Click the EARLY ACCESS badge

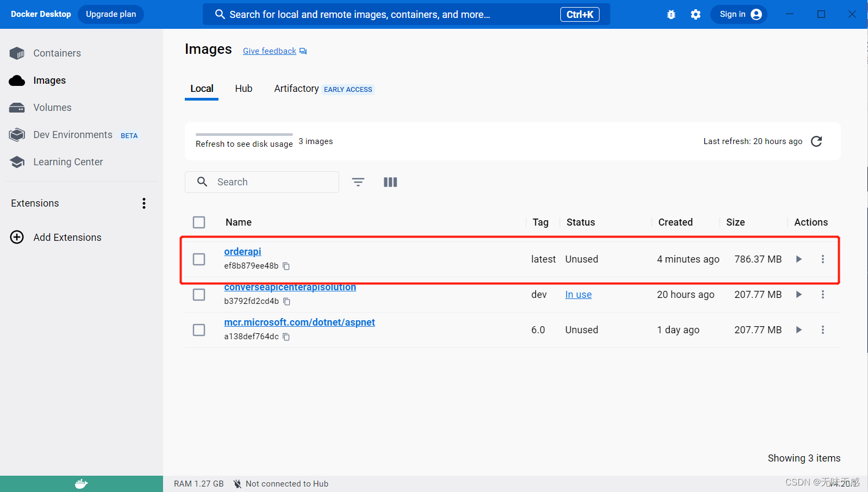click(348, 90)
